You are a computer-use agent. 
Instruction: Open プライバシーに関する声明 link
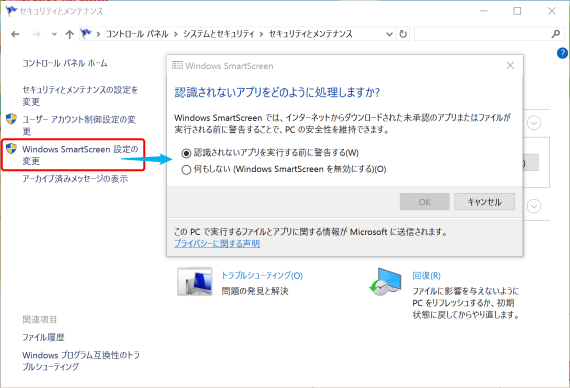(x=217, y=243)
